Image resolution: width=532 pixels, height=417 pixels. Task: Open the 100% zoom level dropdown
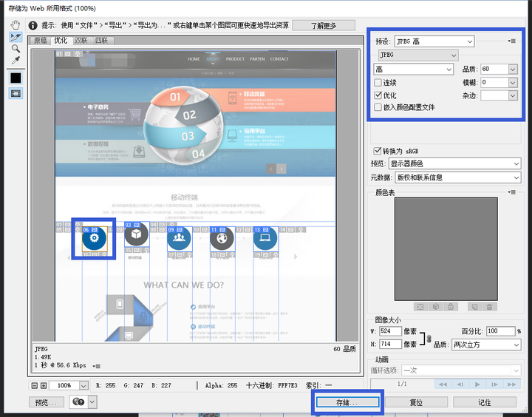(x=83, y=385)
